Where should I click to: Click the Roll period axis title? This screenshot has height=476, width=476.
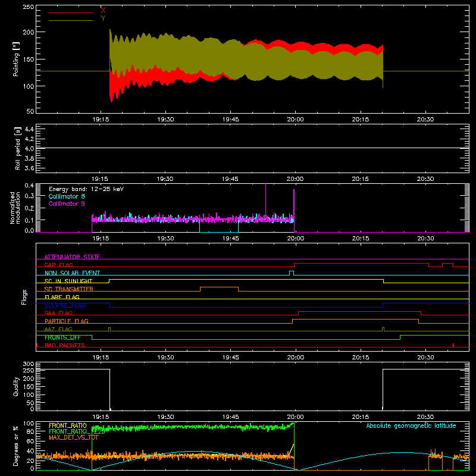click(x=17, y=148)
